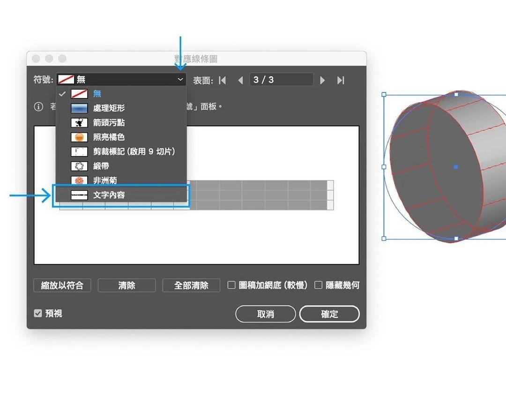Image resolution: width=506 pixels, height=420 pixels.
Task: Select the 處理矩形 symbol thumbnail
Action: (79, 108)
